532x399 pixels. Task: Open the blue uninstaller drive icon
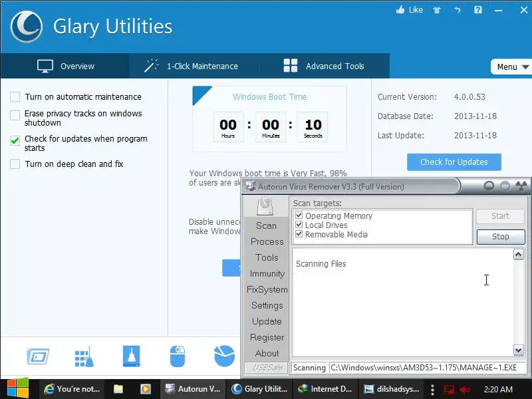point(131,356)
